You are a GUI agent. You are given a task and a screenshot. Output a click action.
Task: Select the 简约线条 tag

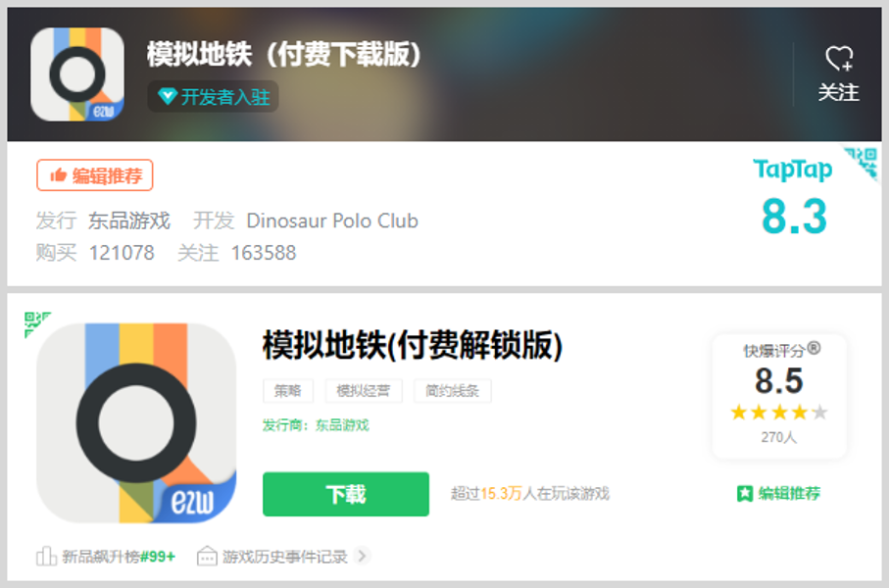point(453,391)
